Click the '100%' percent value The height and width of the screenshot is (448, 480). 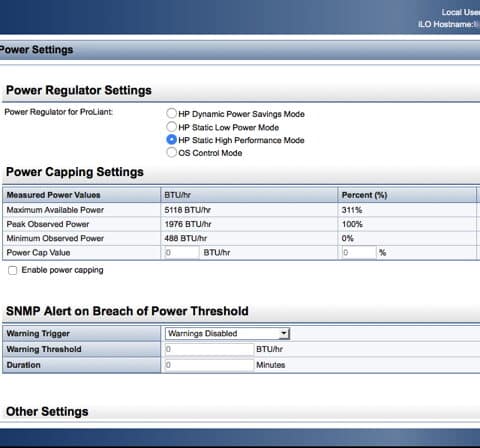tap(352, 224)
